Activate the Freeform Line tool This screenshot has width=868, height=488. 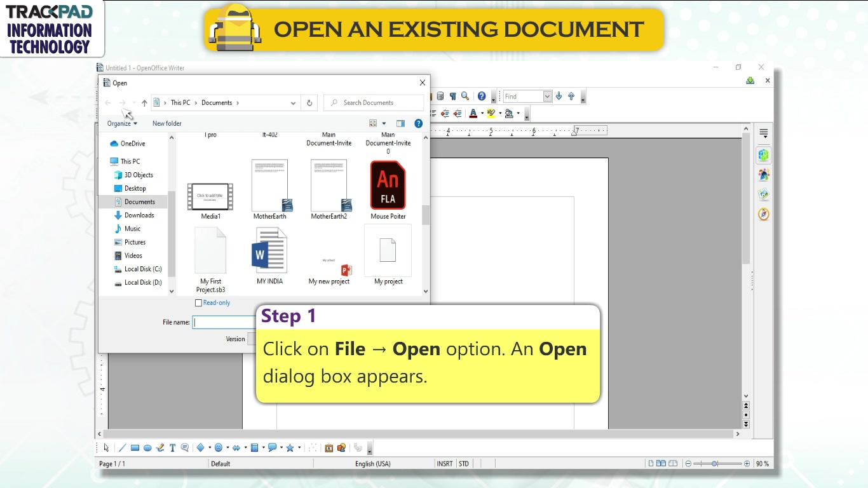click(160, 448)
